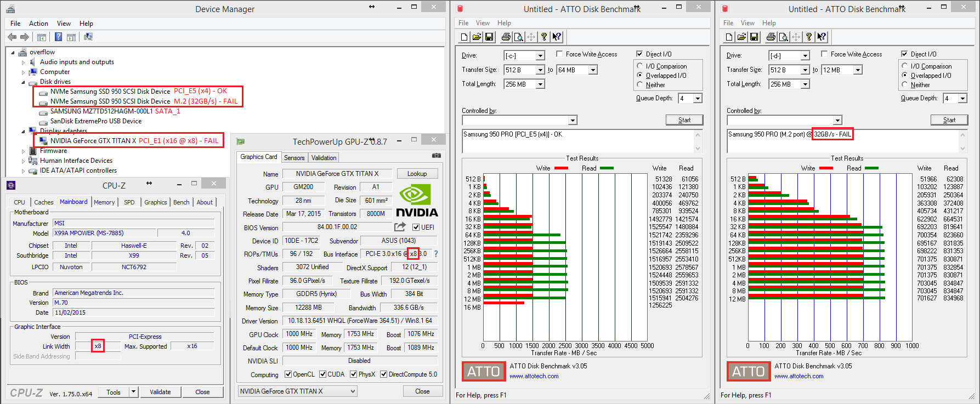Click Start button in right ATTO window
Screen dimensions: 980x404
949,120
